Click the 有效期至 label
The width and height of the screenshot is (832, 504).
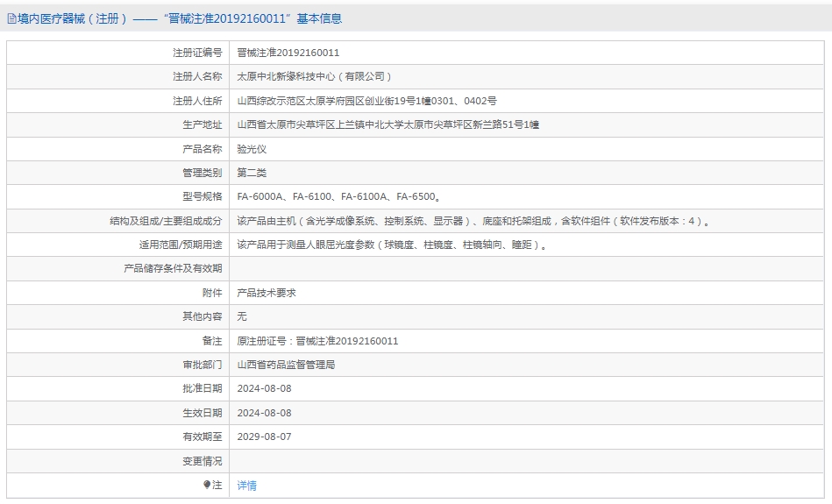[203, 437]
